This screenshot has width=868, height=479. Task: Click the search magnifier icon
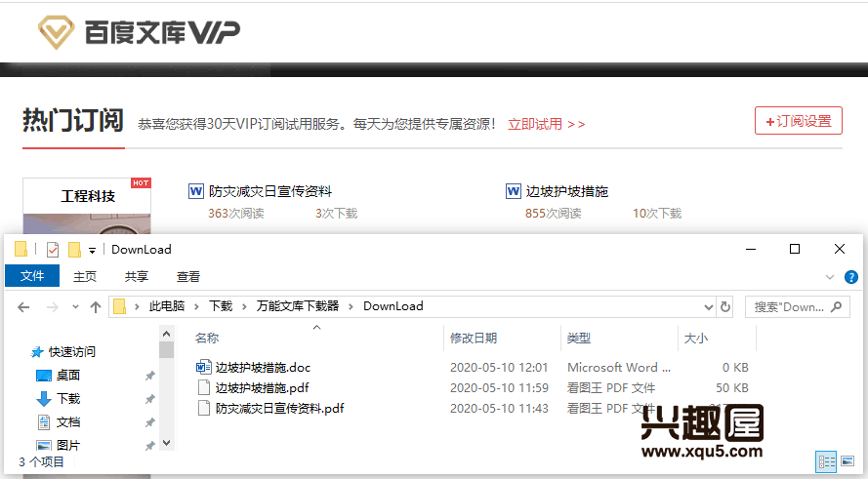[x=837, y=306]
